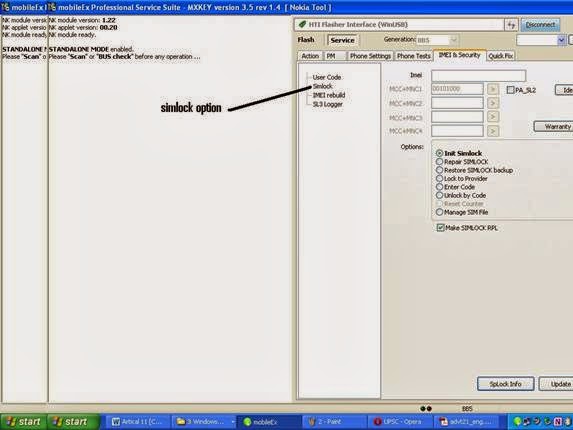Click the MCC+MNC4 arrow button
Screen dimensions: 573x430
(x=493, y=131)
